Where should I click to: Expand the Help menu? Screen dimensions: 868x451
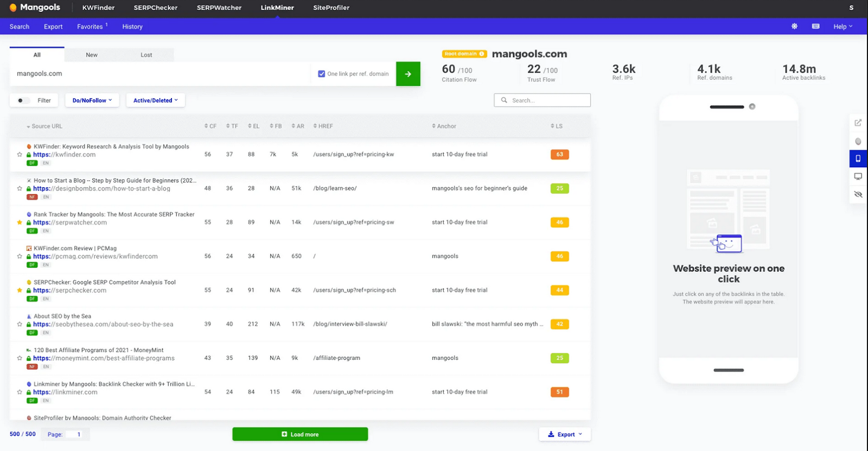tap(843, 27)
